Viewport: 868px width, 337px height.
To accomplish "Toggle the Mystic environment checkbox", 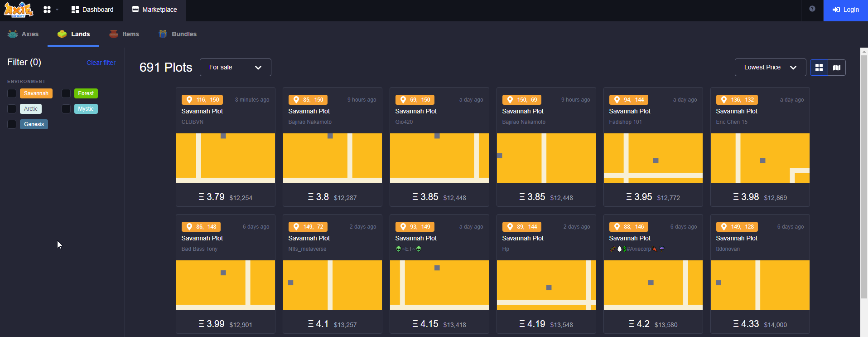I will coord(66,109).
